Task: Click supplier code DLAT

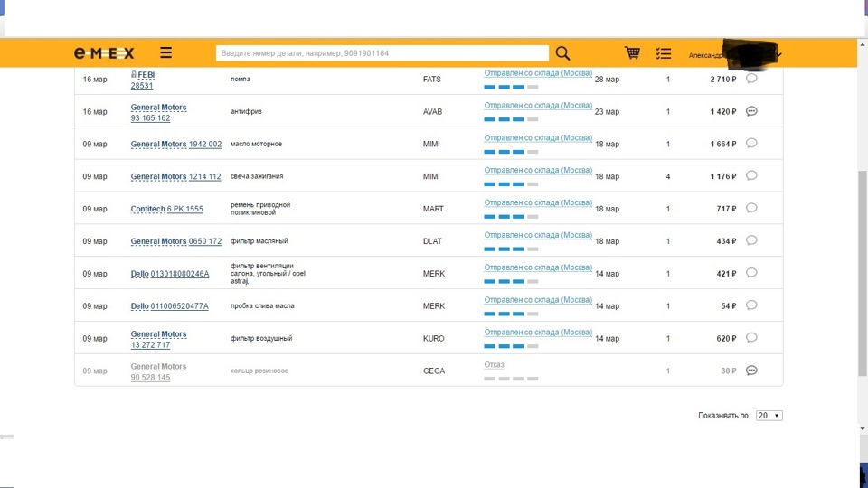Action: point(432,241)
